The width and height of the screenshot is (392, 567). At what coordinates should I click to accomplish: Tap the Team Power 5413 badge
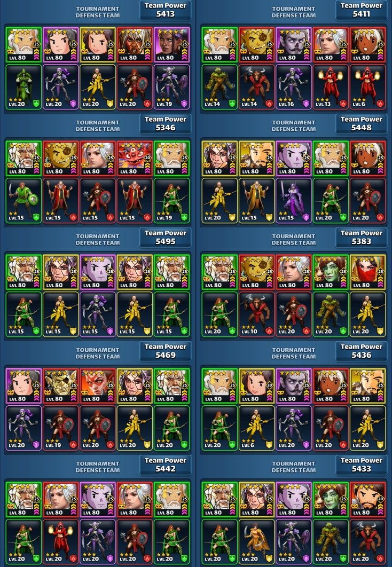point(165,10)
